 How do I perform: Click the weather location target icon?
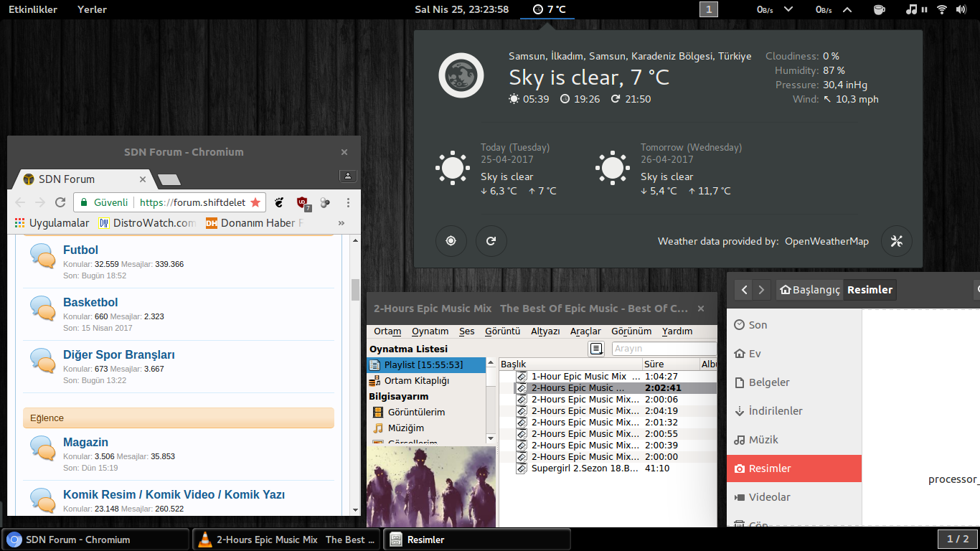click(451, 241)
